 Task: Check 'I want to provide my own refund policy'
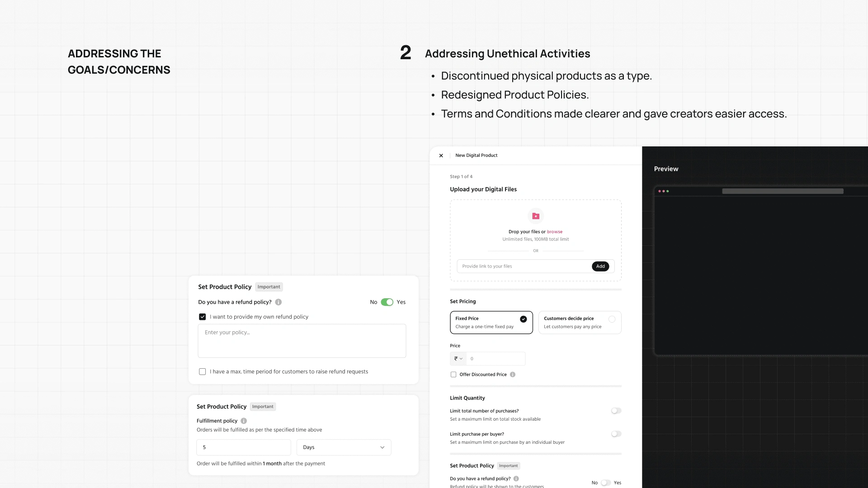203,317
